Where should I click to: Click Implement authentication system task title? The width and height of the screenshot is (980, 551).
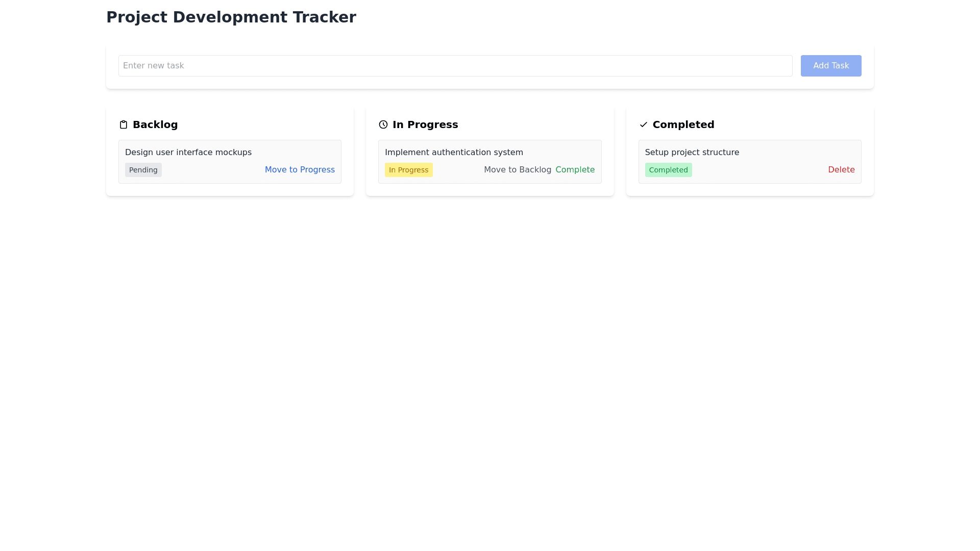click(x=454, y=153)
